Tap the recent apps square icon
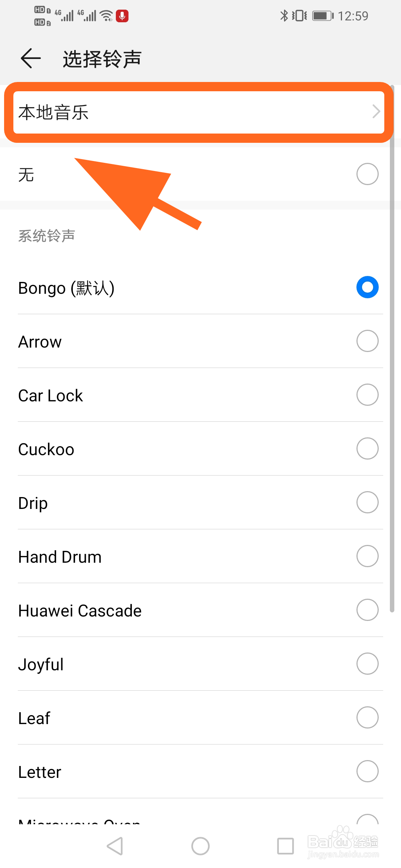The image size is (401, 868). click(286, 846)
